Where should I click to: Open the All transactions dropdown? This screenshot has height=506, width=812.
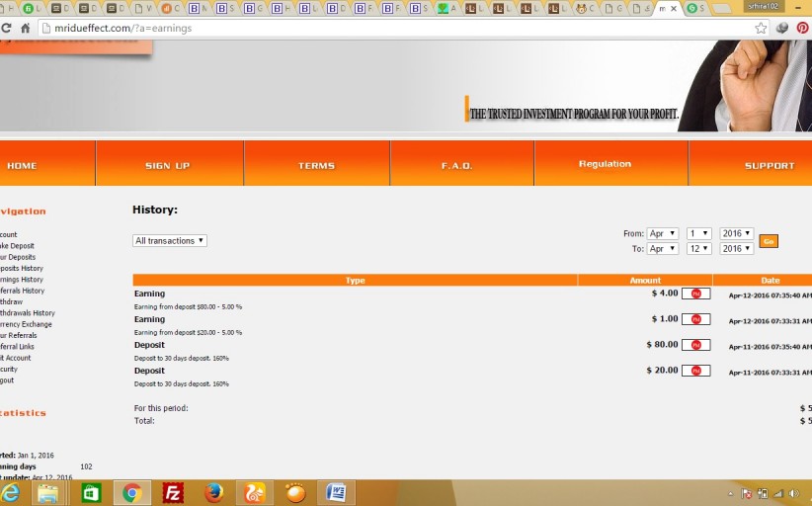(x=170, y=240)
